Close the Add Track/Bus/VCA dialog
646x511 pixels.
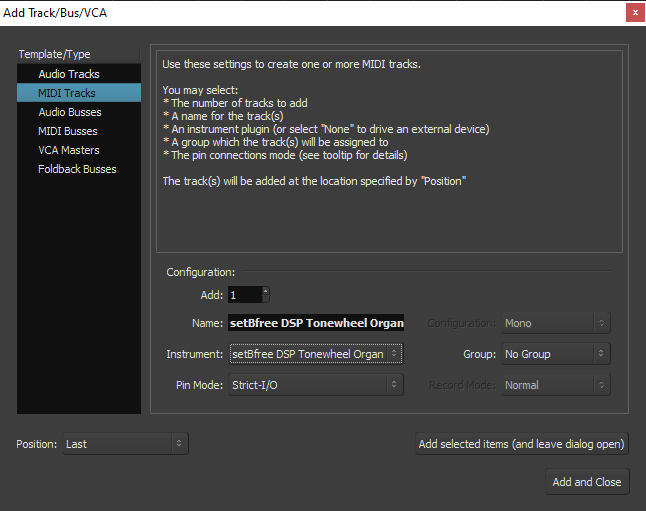coord(635,13)
